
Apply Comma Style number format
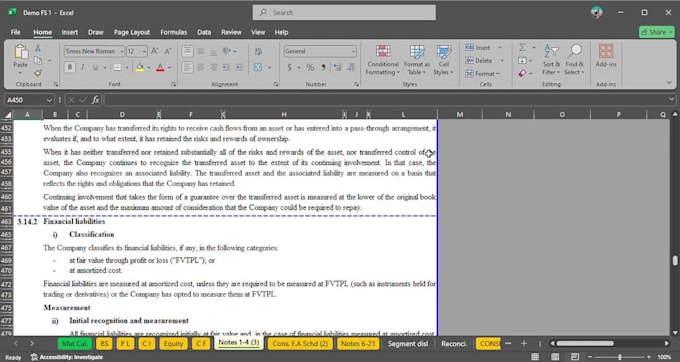pos(323,67)
